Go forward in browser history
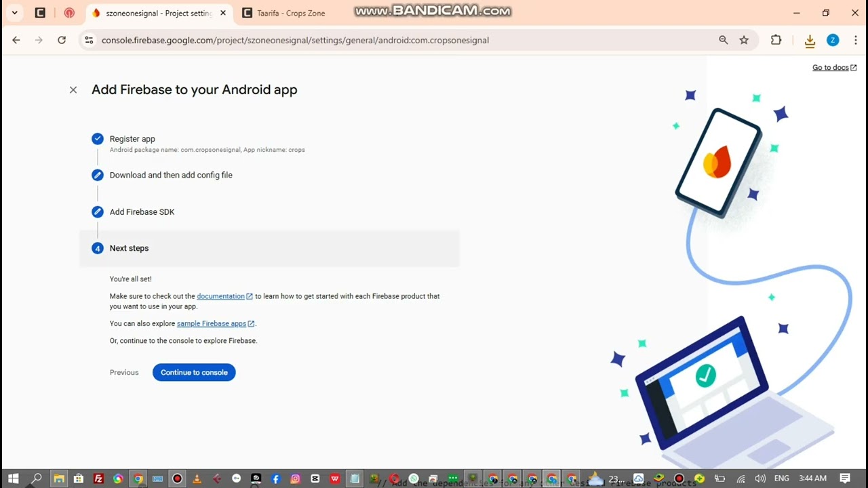Image resolution: width=868 pixels, height=488 pixels. [39, 40]
